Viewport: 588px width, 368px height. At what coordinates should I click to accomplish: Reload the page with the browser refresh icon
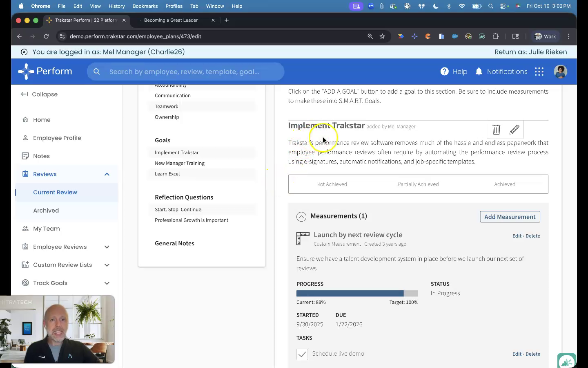[46, 36]
